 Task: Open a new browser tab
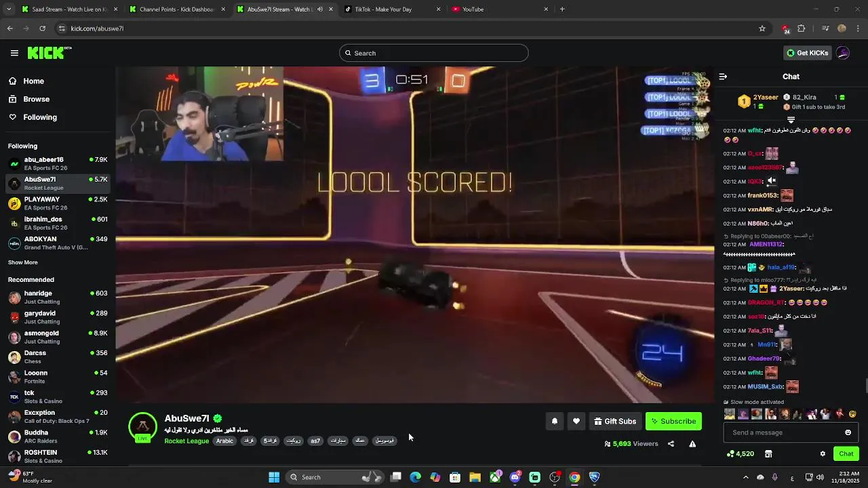point(562,9)
